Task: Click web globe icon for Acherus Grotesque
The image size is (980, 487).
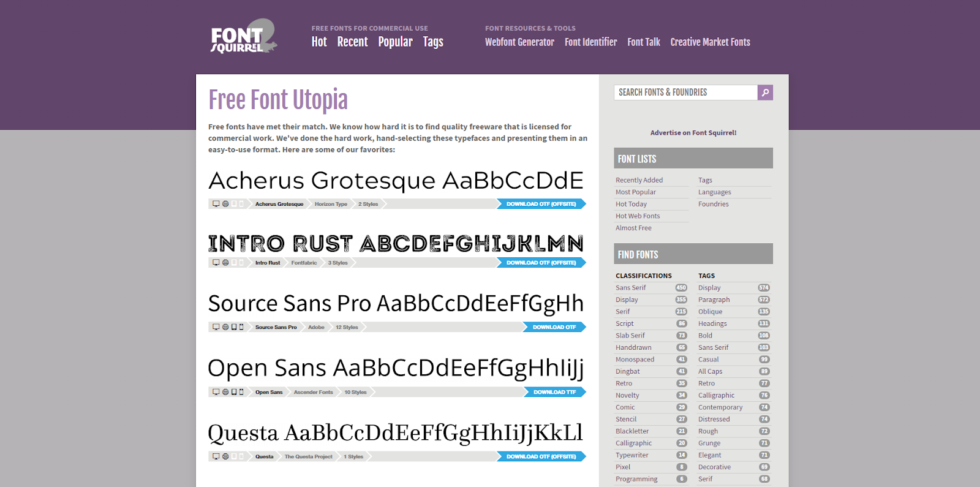Action: pyautogui.click(x=225, y=204)
